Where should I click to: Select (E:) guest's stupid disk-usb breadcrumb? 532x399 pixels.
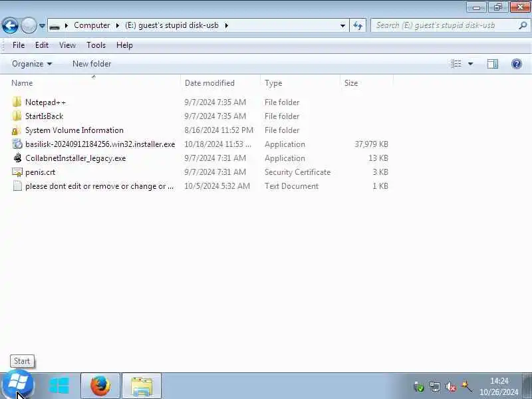(172, 25)
